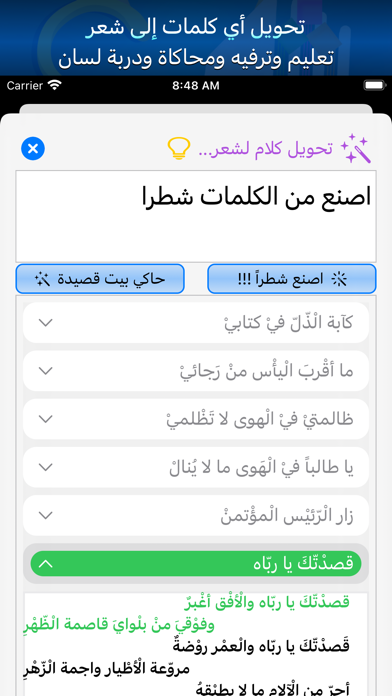392x696 pixels.
Task: Tap the تحويل كلام لشعر title text
Action: [265, 149]
